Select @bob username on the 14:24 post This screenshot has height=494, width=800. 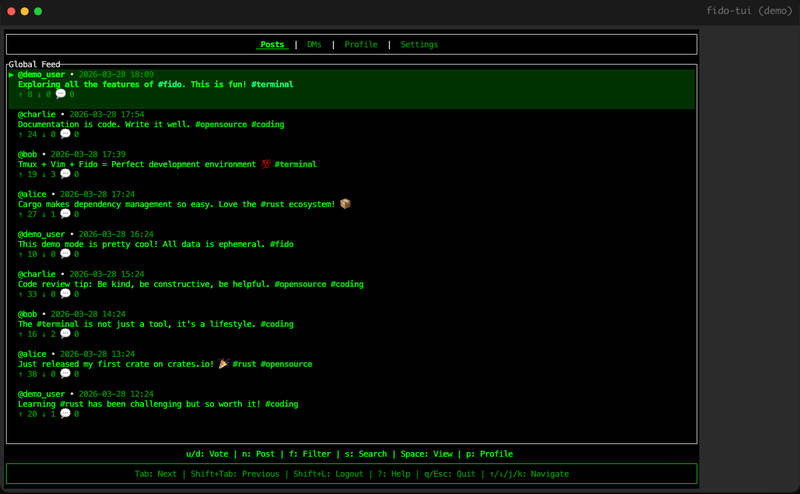point(28,314)
